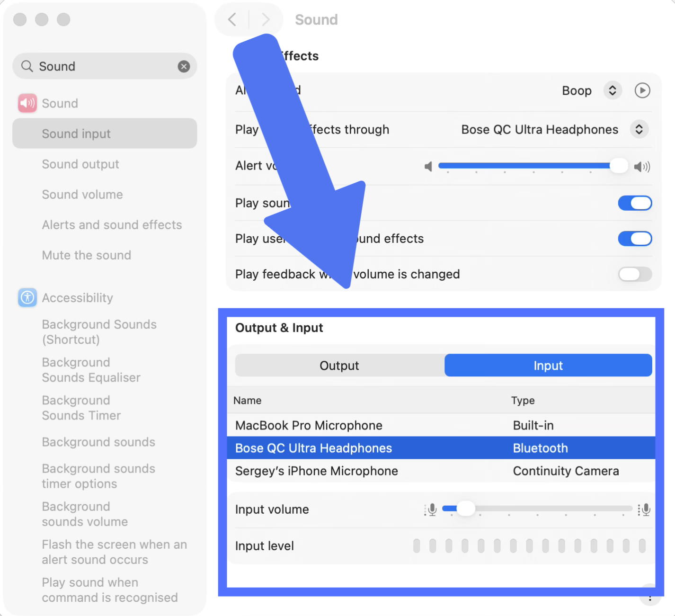Enable feedback when volume is changed
The width and height of the screenshot is (675, 616).
(x=635, y=274)
